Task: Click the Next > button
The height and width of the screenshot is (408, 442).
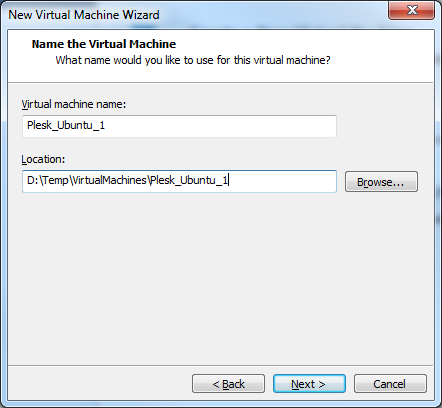Action: 309,384
